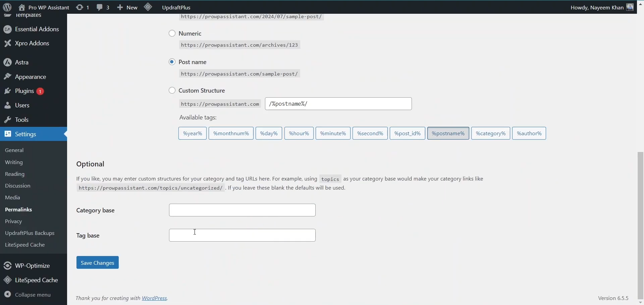
Task: Go to Writing settings
Action: click(x=13, y=162)
